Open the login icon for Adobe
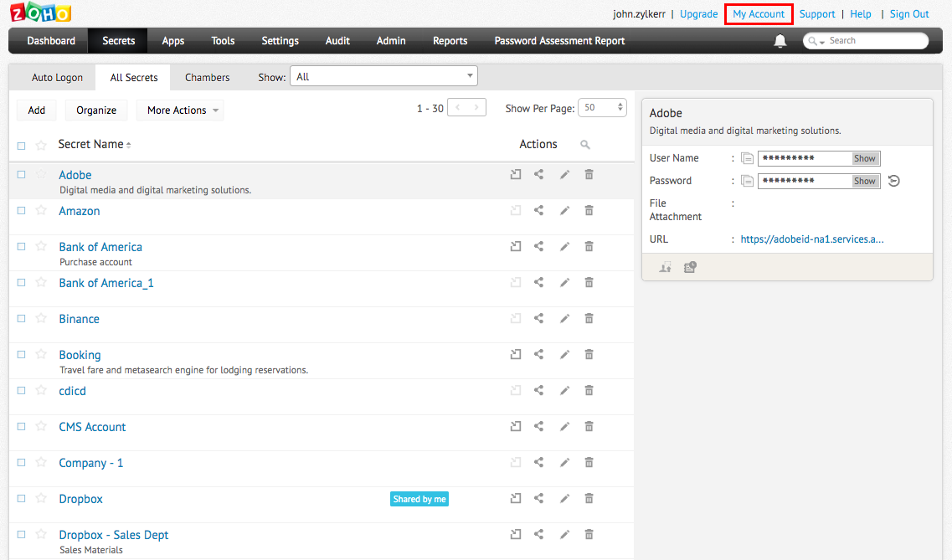 (x=516, y=175)
